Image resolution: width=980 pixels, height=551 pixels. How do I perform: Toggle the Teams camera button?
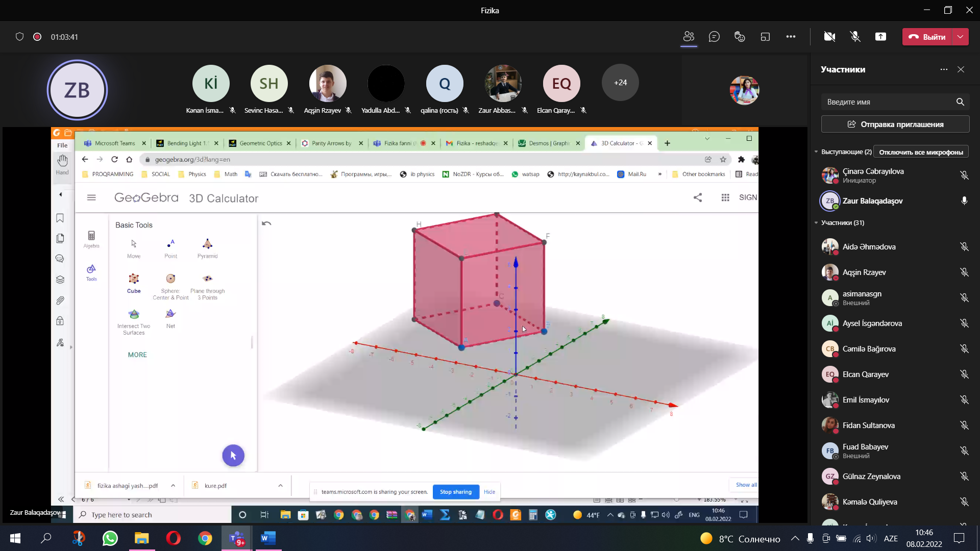click(x=829, y=37)
